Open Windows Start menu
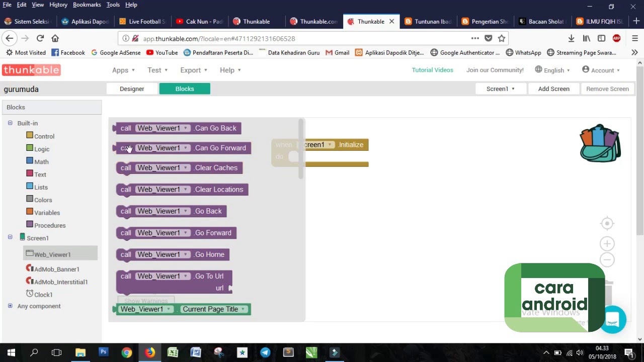Screen dimensions: 644x362 click(11, 352)
